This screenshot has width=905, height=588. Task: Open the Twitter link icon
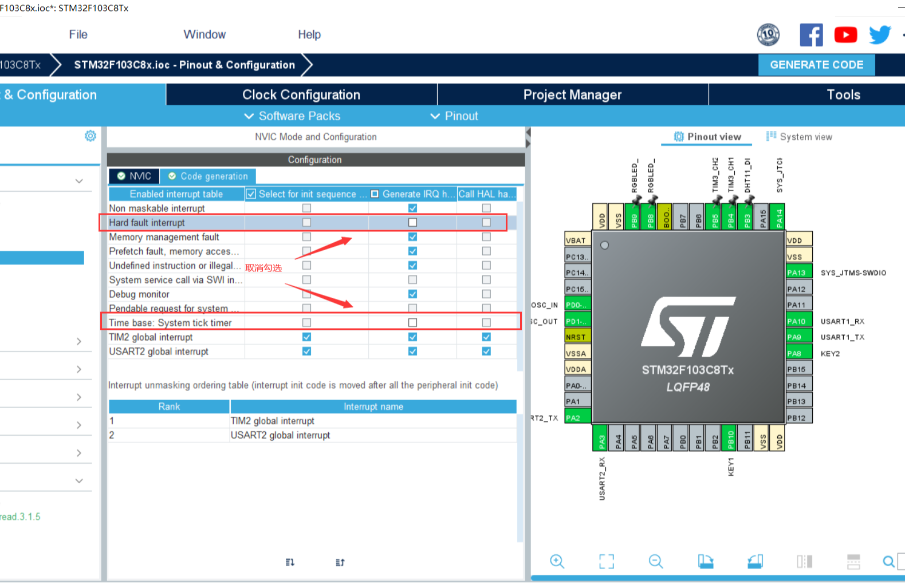click(x=880, y=35)
